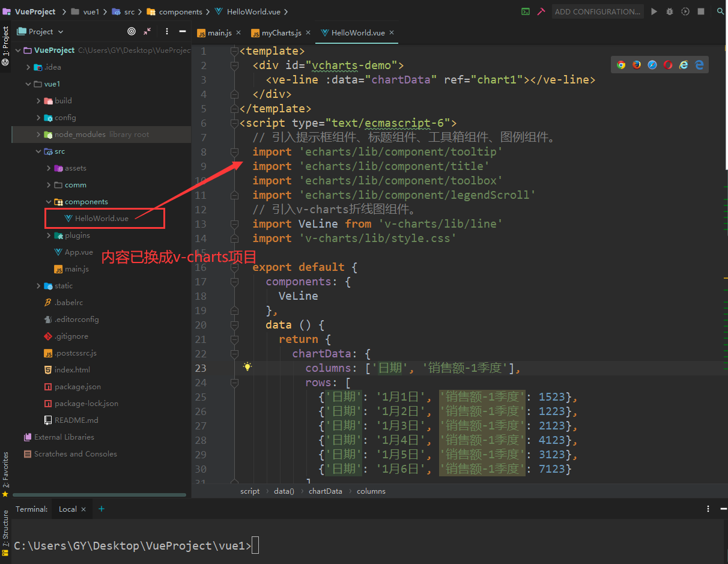The image size is (728, 564).
Task: Click the terminal-style icon in the top toolbar
Action: pos(526,11)
